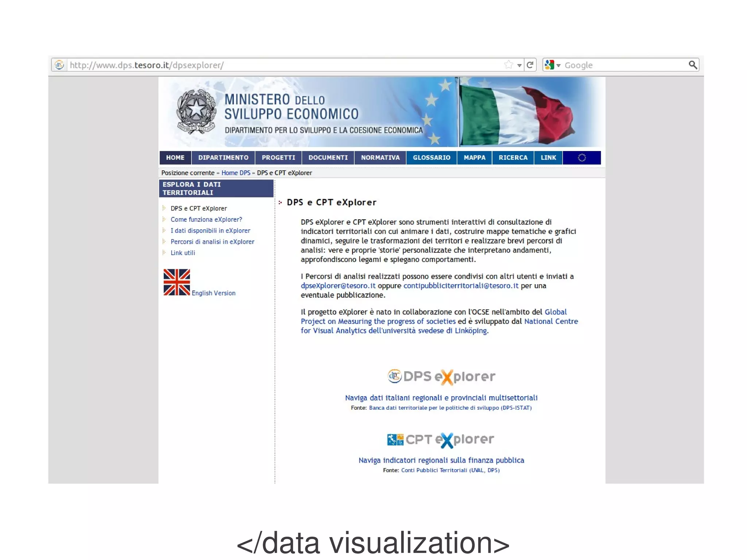The image size is (747, 560).
Task: Click the Italian Republic emblem
Action: coord(196,112)
